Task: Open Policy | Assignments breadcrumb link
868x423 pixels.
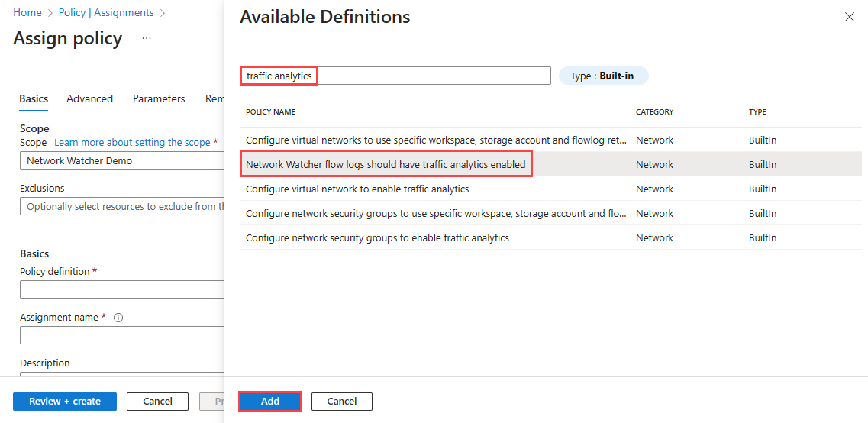Action: pos(106,13)
